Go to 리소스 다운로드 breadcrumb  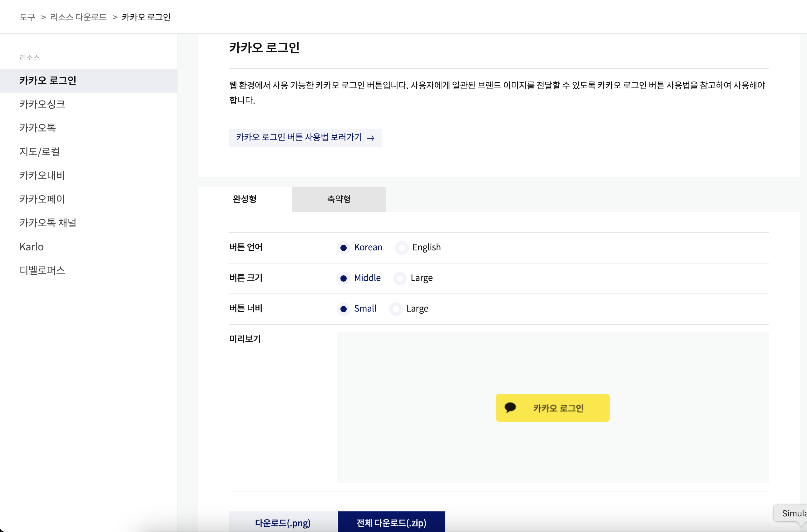(x=78, y=17)
